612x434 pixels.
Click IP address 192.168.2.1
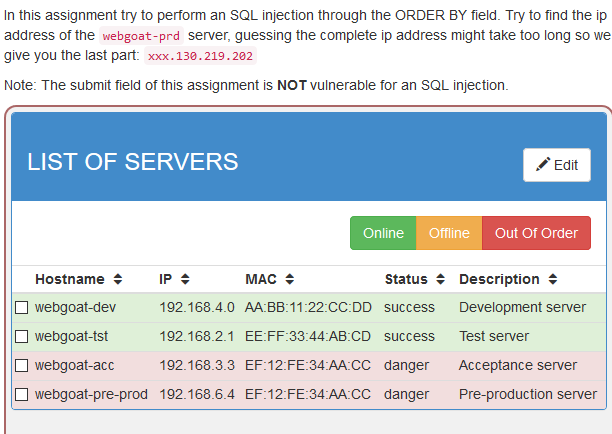[x=197, y=336]
